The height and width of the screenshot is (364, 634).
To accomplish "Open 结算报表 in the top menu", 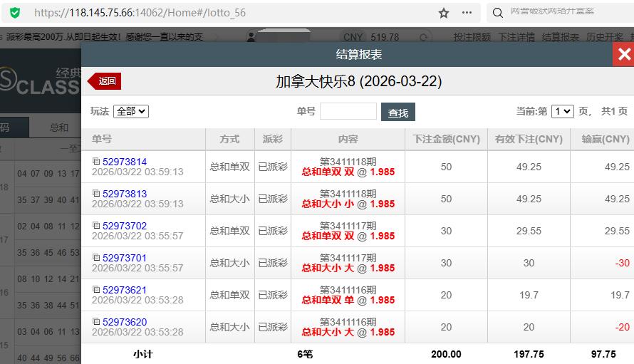I will [x=561, y=37].
